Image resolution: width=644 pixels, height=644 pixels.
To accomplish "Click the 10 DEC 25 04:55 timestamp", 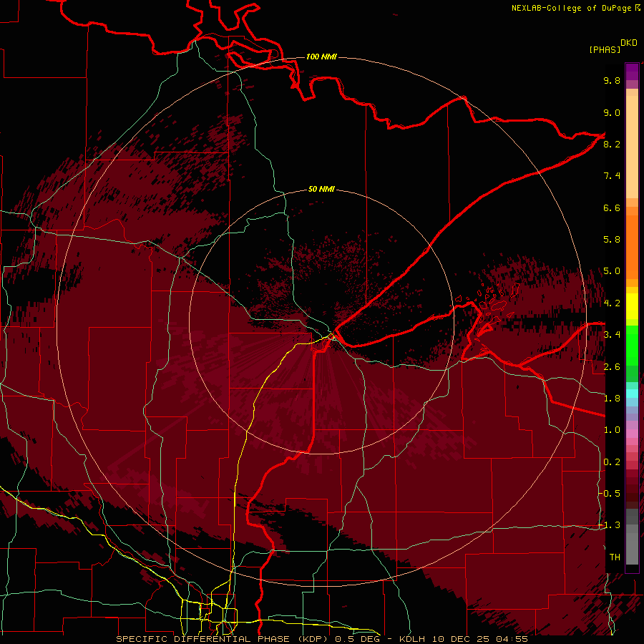I will coord(479,639).
